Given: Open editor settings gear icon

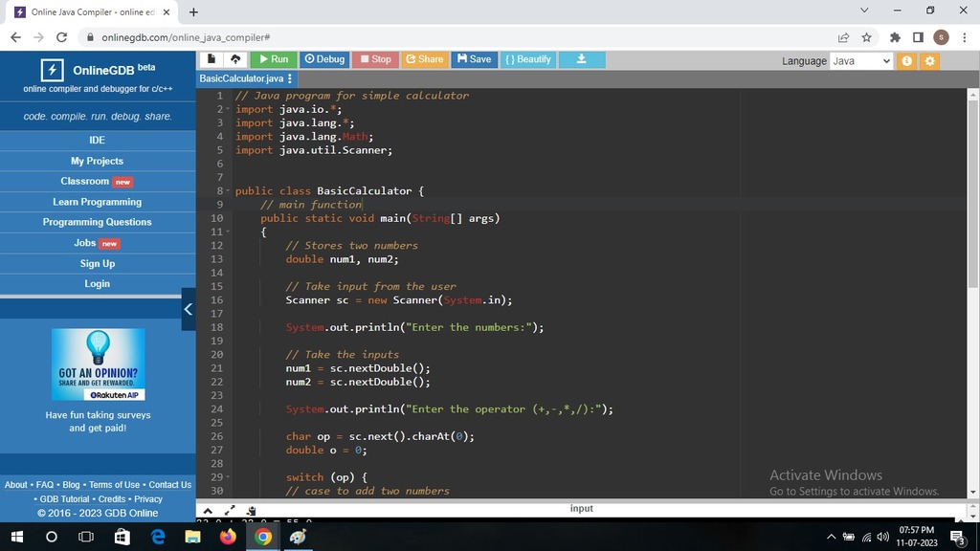Looking at the screenshot, I should pyautogui.click(x=929, y=61).
